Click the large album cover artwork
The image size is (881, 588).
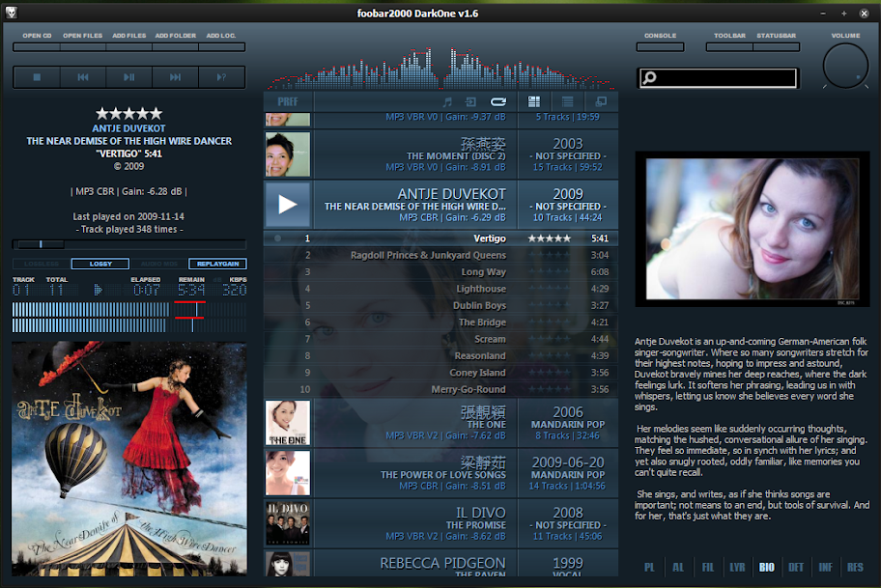tap(129, 459)
